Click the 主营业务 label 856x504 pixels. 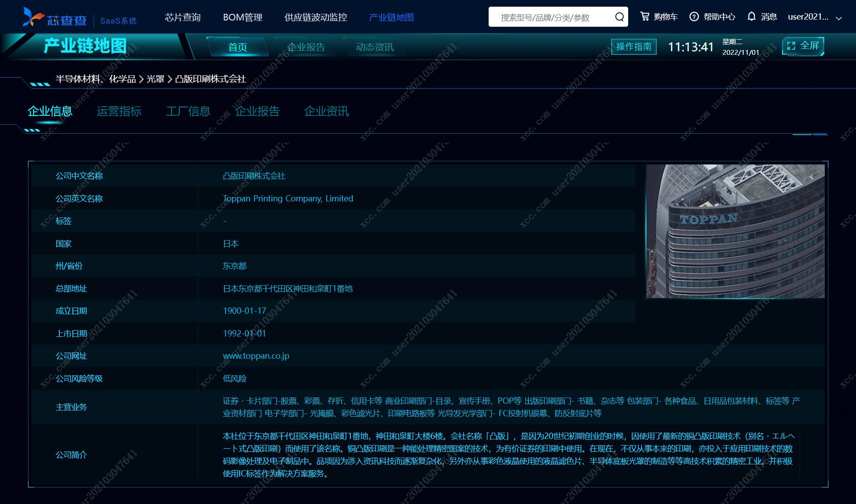coord(71,407)
